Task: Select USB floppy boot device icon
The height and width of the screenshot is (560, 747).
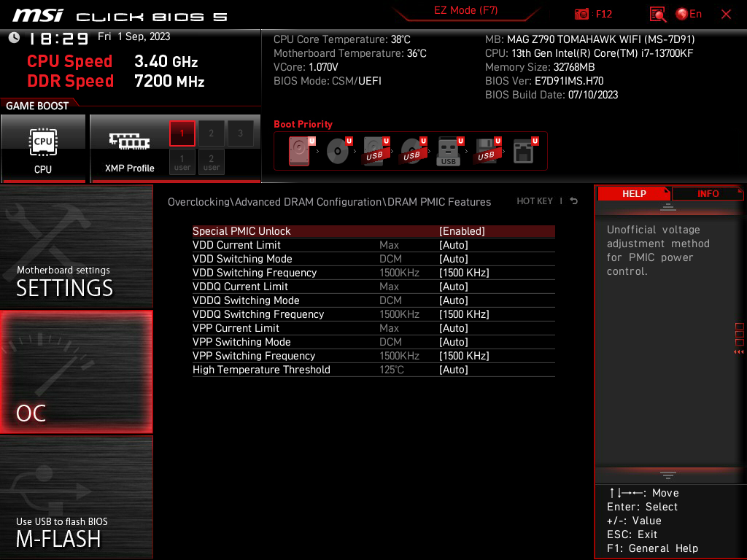Action: (x=487, y=151)
